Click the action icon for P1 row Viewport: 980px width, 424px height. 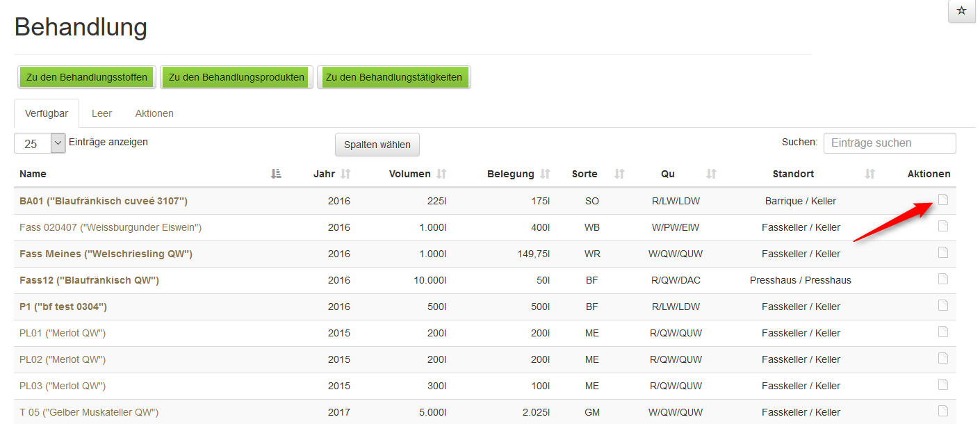[943, 306]
